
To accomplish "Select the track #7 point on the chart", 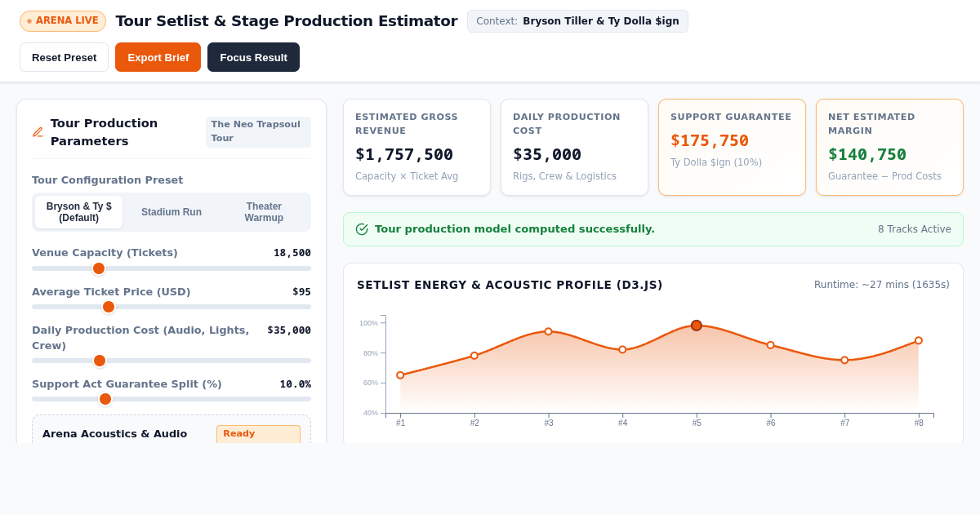I will [844, 360].
